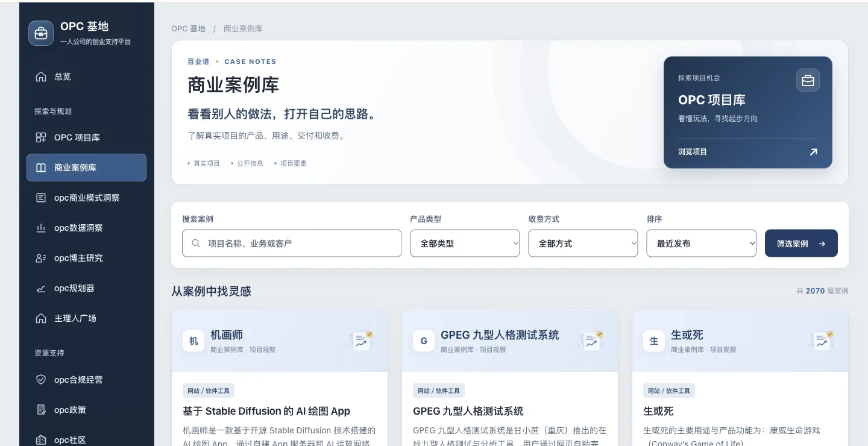Click OPC 基地 in the breadcrumb
Screen dimensions: 868x446
[x=188, y=28]
